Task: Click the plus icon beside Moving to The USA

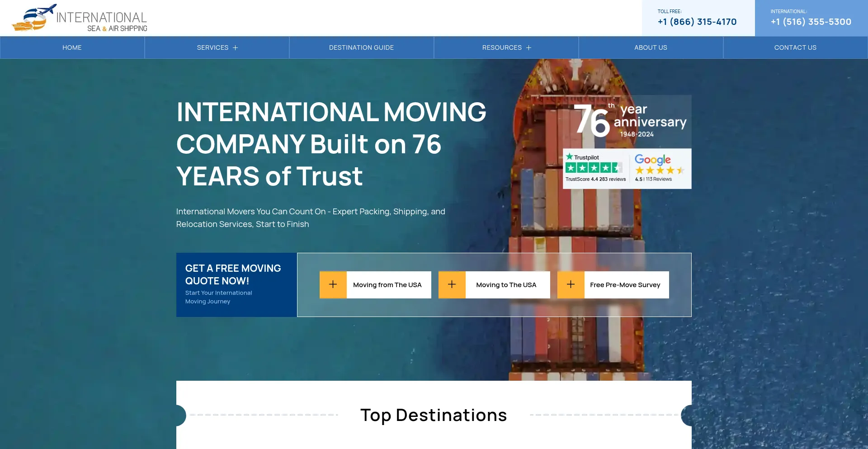Action: coord(452,284)
